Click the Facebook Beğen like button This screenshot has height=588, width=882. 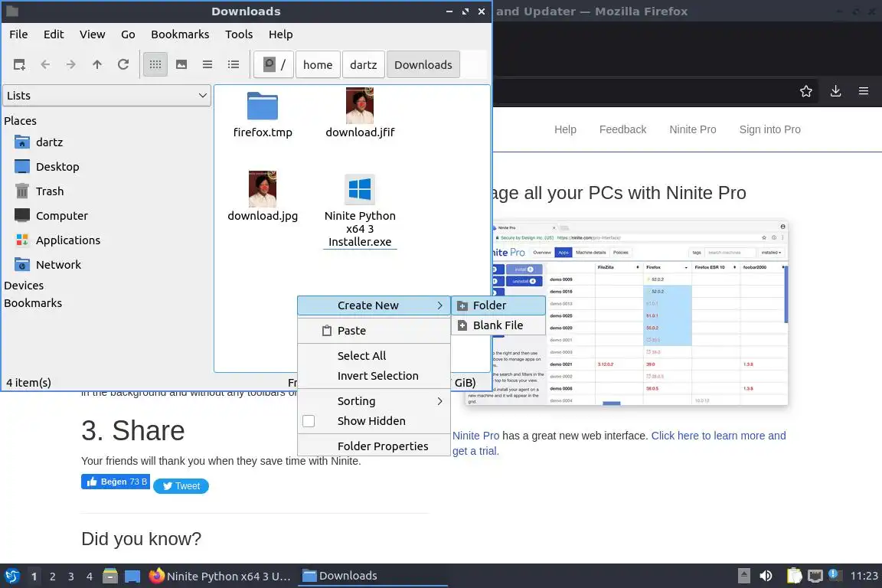click(116, 482)
